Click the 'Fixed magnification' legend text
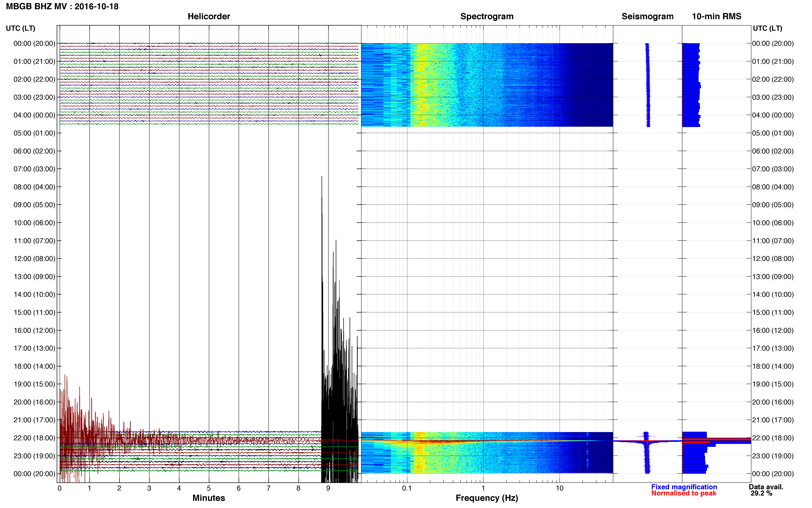812x508 pixels. [x=684, y=487]
